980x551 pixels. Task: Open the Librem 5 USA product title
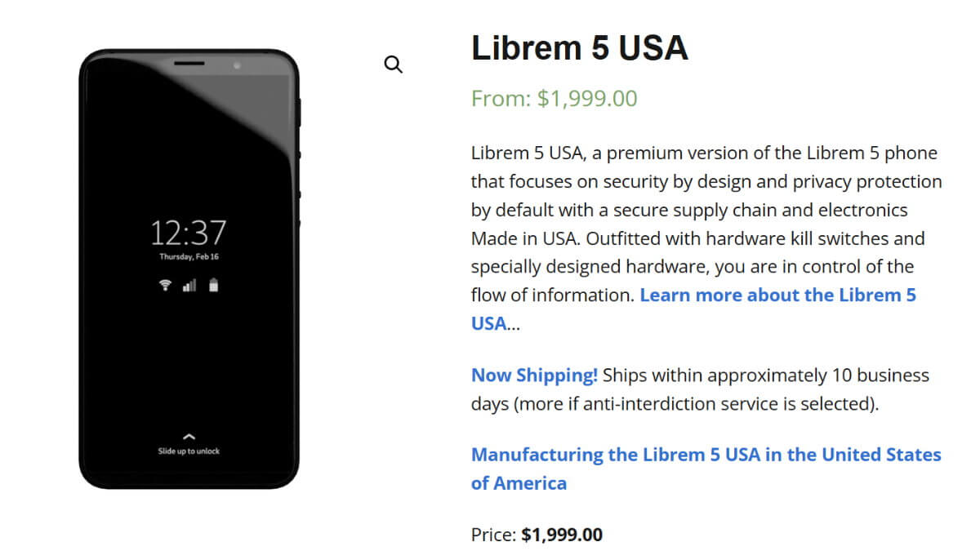pyautogui.click(x=580, y=48)
